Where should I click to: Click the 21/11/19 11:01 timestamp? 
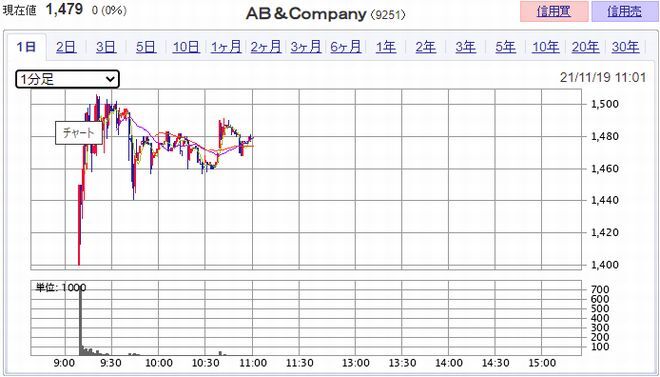(x=603, y=77)
